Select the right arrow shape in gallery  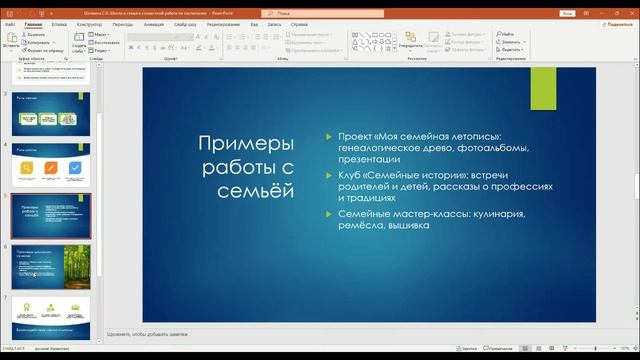pos(375,42)
